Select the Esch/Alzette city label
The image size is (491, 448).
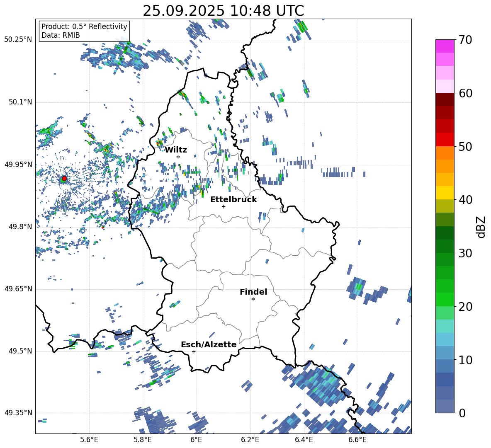(209, 344)
